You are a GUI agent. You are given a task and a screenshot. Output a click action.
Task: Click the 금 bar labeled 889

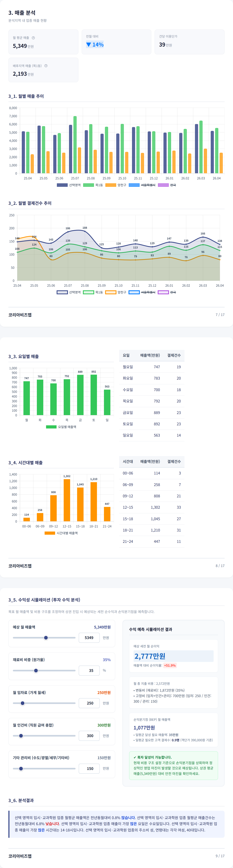pos(80,395)
